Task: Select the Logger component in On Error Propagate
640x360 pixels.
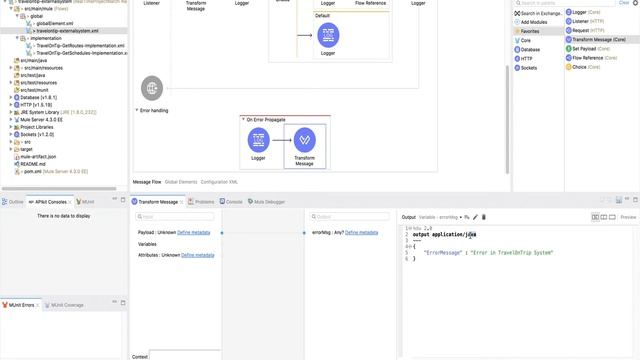Action: point(258,140)
